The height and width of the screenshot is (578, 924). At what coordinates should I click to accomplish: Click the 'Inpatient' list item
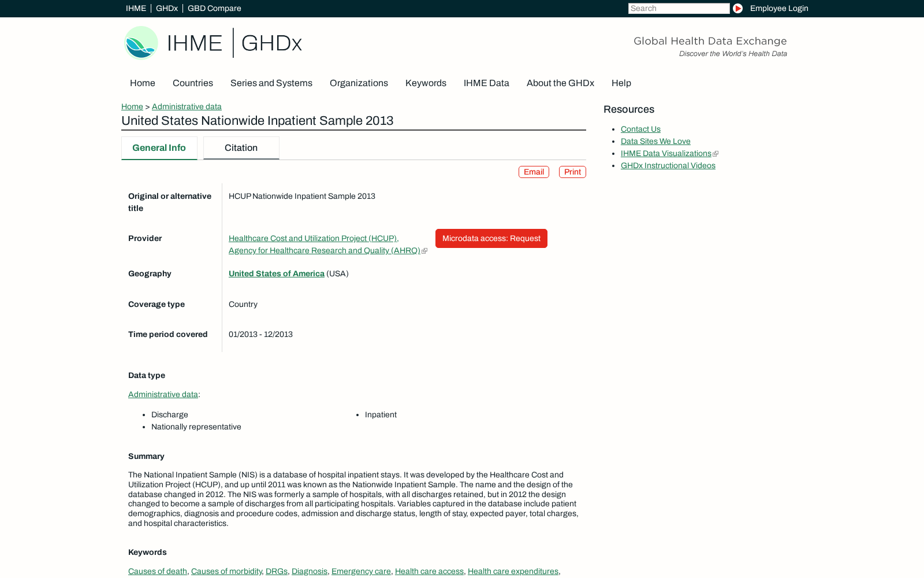(381, 414)
